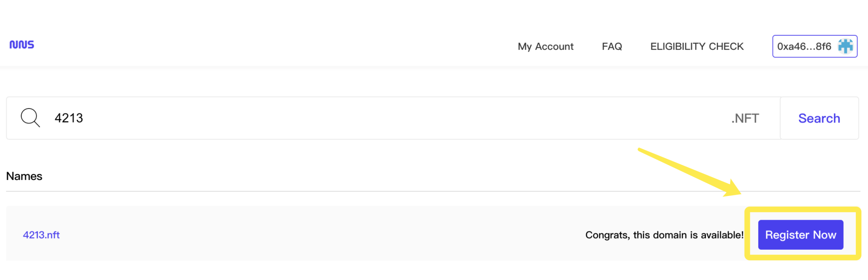The image size is (868, 280).
Task: Click the Names section heading
Action: point(24,176)
